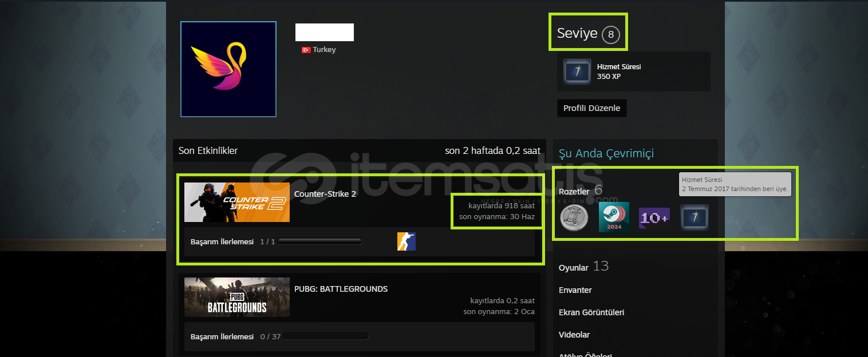The width and height of the screenshot is (868, 357).
Task: Open the Rozetler badges list
Action: (581, 191)
